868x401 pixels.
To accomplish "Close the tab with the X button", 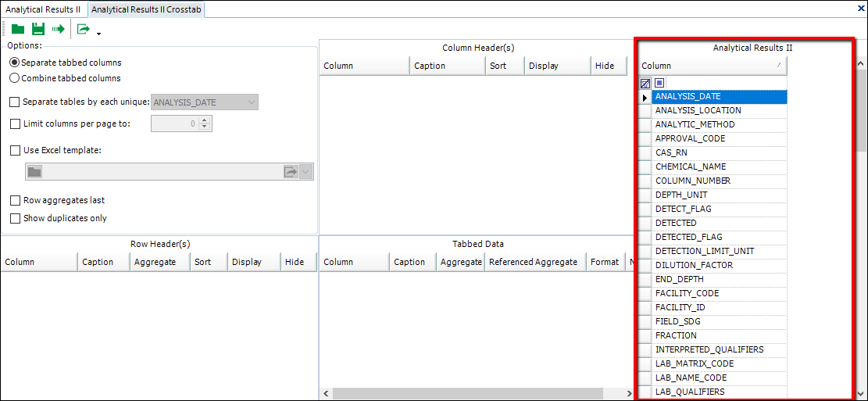I will coord(860,8).
